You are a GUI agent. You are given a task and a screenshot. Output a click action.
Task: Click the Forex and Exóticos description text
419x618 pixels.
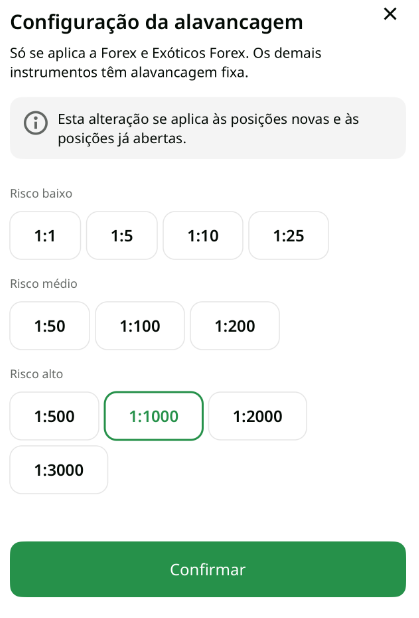point(166,63)
